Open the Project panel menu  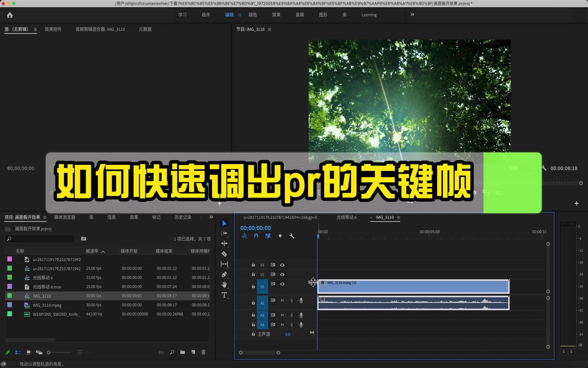pyautogui.click(x=45, y=217)
